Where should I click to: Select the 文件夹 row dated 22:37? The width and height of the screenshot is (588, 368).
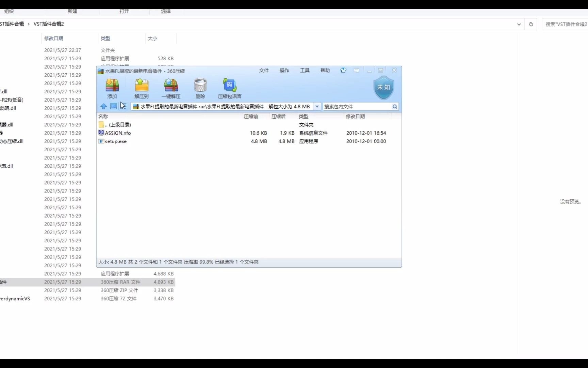point(87,50)
